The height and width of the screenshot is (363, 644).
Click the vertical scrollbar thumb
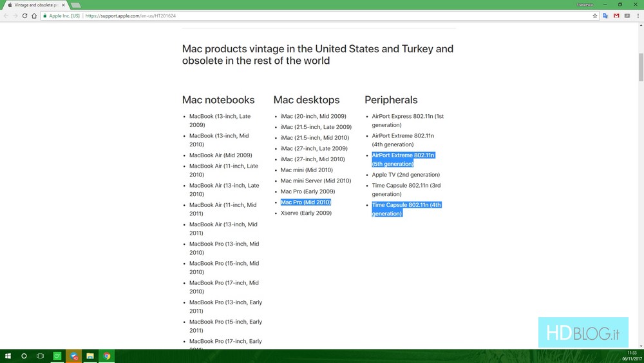[x=641, y=68]
